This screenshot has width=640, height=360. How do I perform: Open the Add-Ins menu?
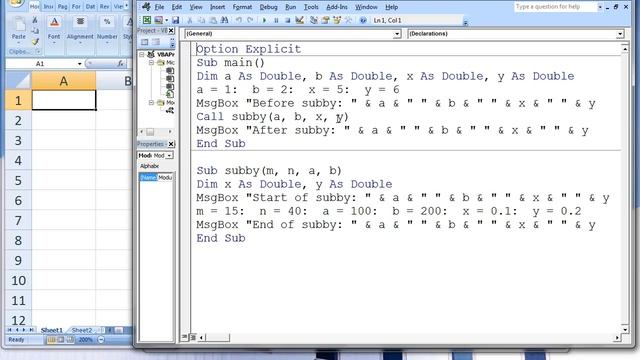(x=337, y=7)
